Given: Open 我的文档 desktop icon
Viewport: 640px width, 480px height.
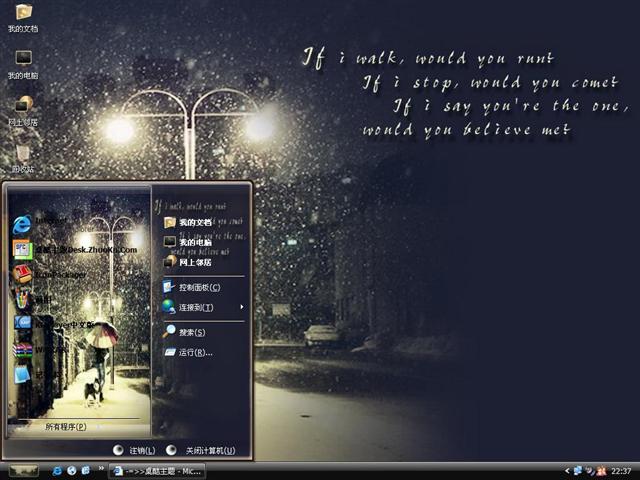Looking at the screenshot, I should [x=23, y=18].
